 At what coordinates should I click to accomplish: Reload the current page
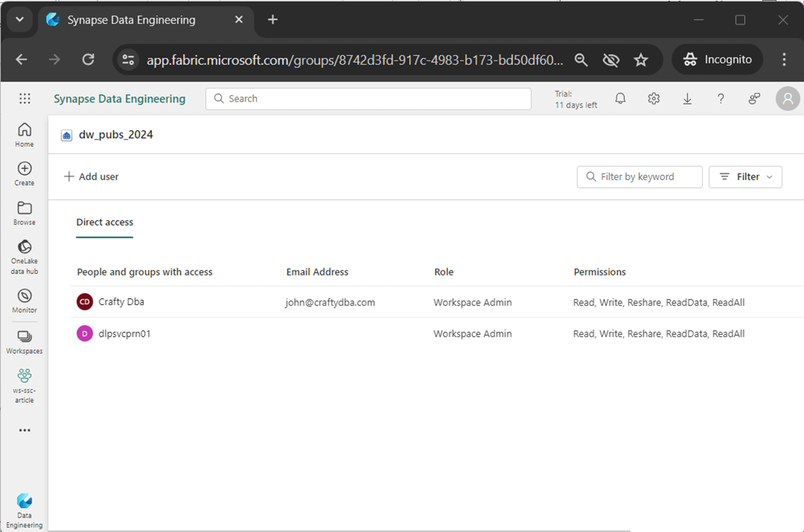[89, 59]
